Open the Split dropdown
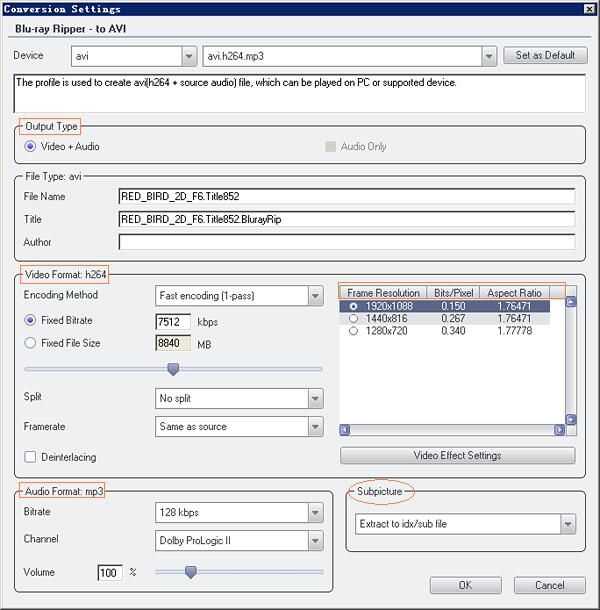The image size is (600, 610). (x=239, y=398)
